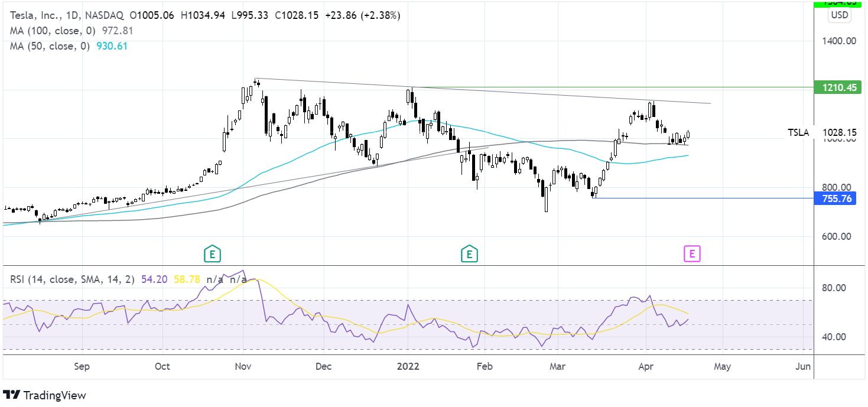Click the "1400.00" price axis label

pos(839,41)
